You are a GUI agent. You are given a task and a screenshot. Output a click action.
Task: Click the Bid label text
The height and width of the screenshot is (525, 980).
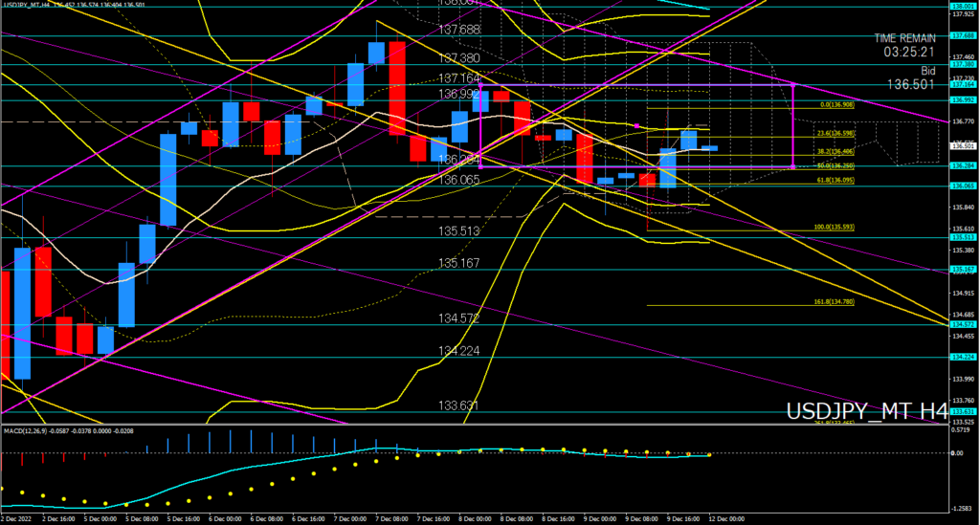pyautogui.click(x=927, y=71)
